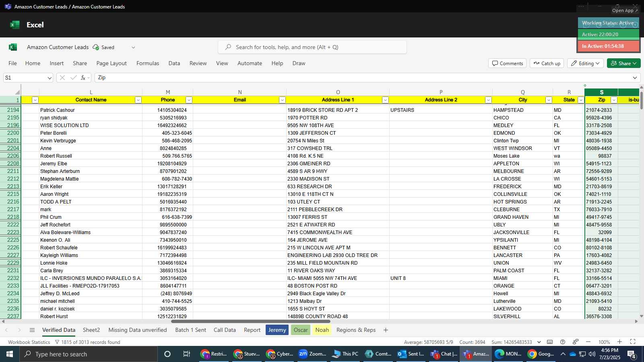644x362 pixels.
Task: Open the help question mark icon in the status bar
Action: coord(563,342)
